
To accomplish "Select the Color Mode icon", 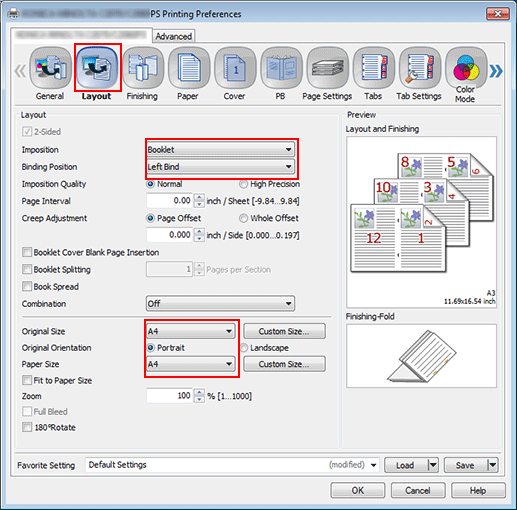I will [466, 68].
